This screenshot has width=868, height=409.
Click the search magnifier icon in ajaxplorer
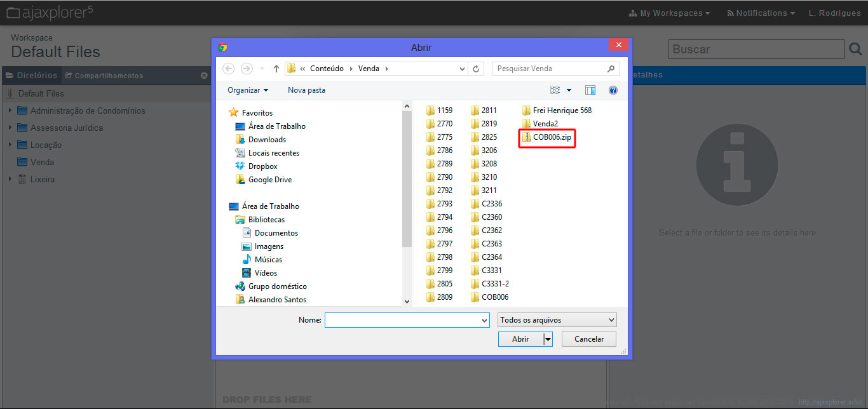[x=856, y=49]
